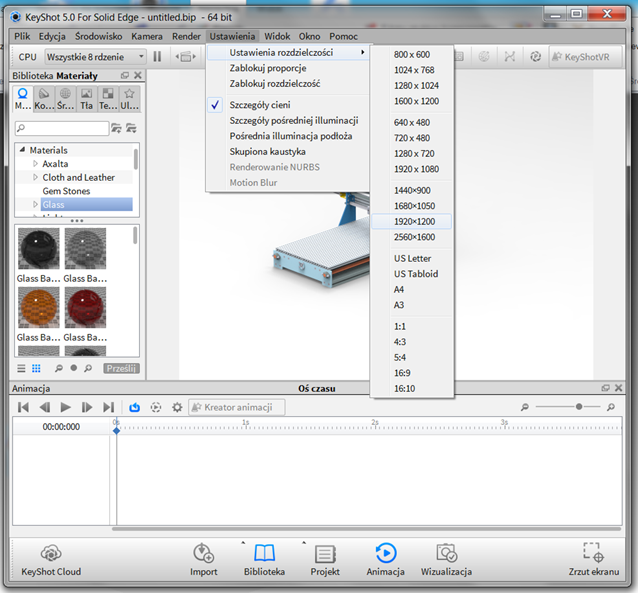Choose 1920×1200 resolution preset

pos(411,221)
